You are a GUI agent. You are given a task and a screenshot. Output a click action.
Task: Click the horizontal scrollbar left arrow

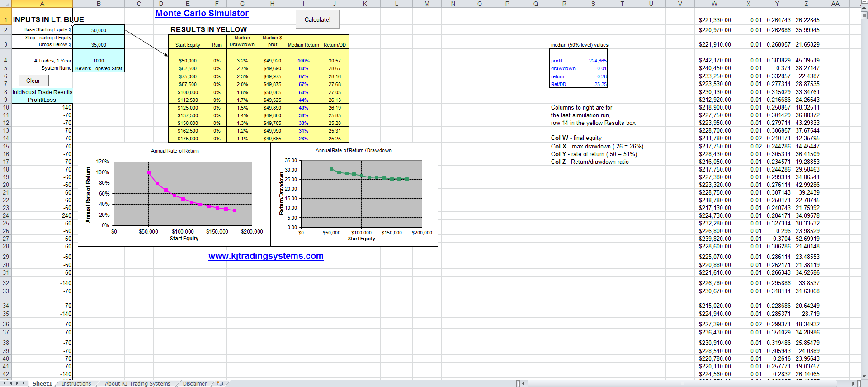(524, 383)
